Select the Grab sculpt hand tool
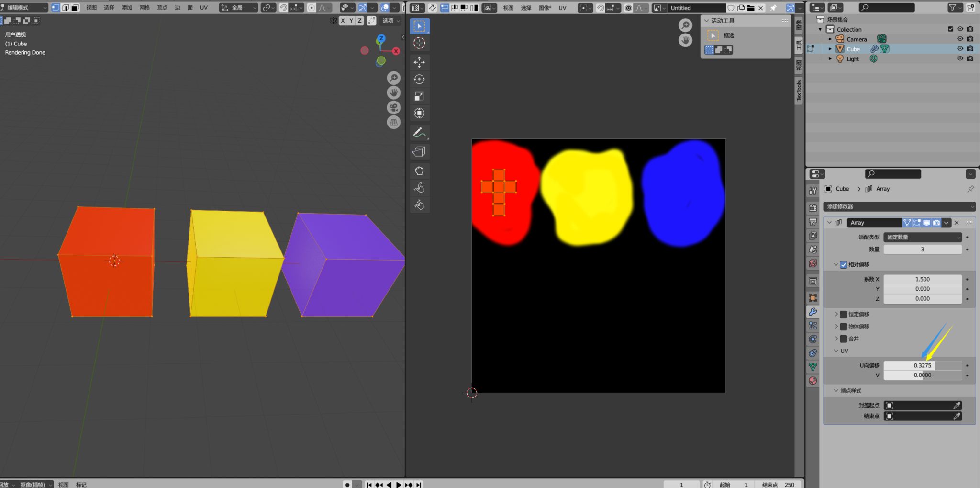The width and height of the screenshot is (980, 488). point(419,171)
